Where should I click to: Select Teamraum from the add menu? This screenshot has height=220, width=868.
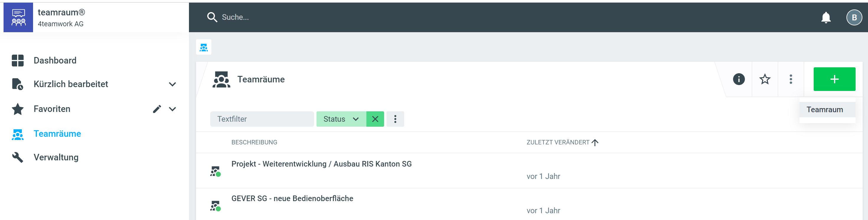(825, 110)
